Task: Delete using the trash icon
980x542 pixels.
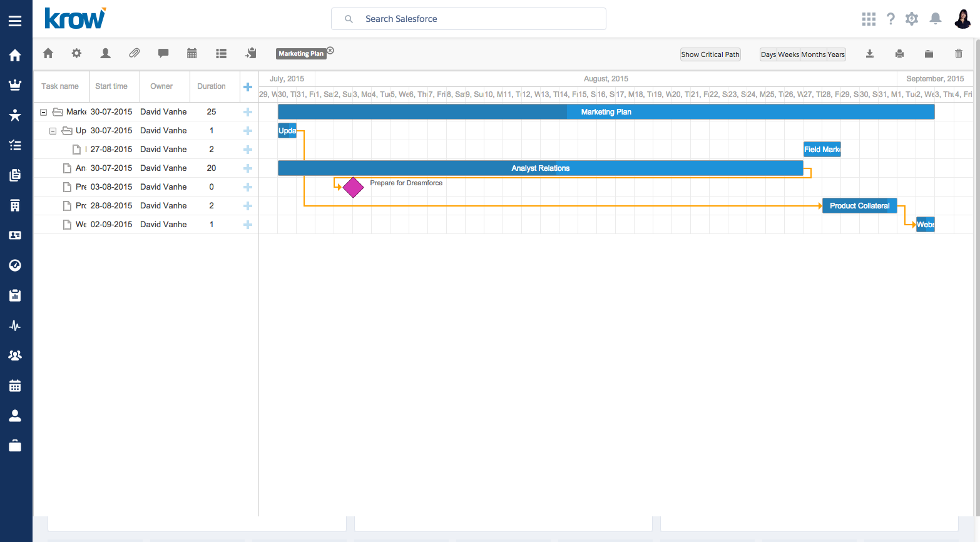Action: (x=959, y=54)
